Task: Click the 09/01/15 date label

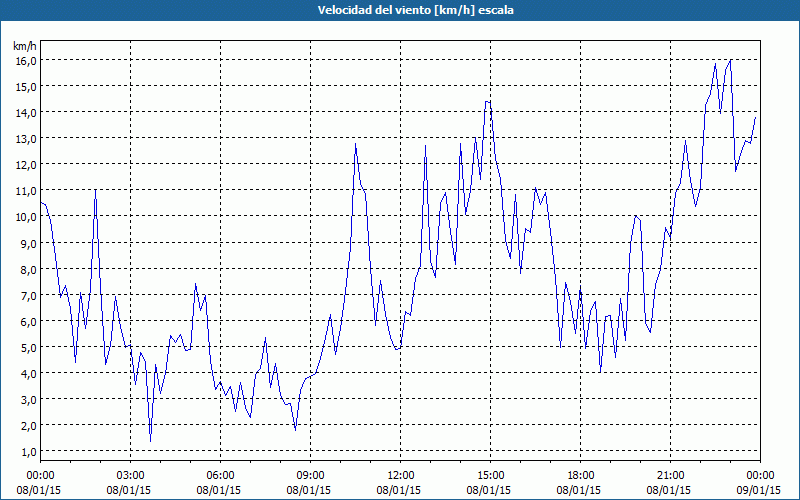Action: pyautogui.click(x=759, y=490)
